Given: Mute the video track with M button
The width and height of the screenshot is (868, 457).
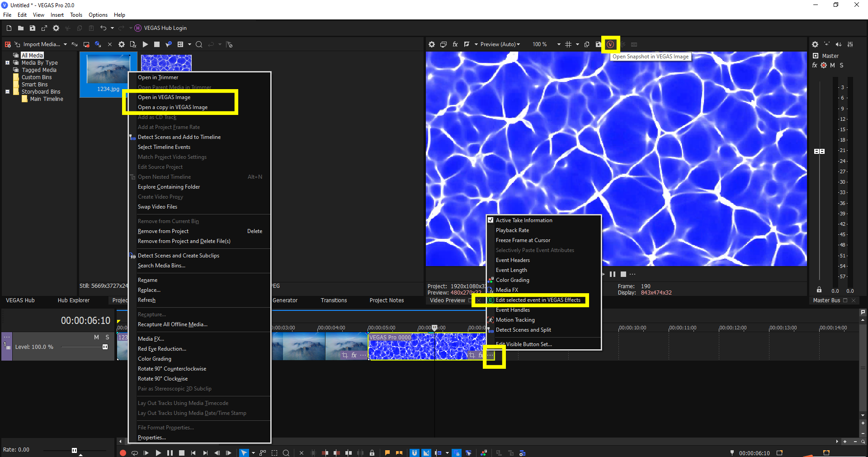Looking at the screenshot, I should [96, 337].
